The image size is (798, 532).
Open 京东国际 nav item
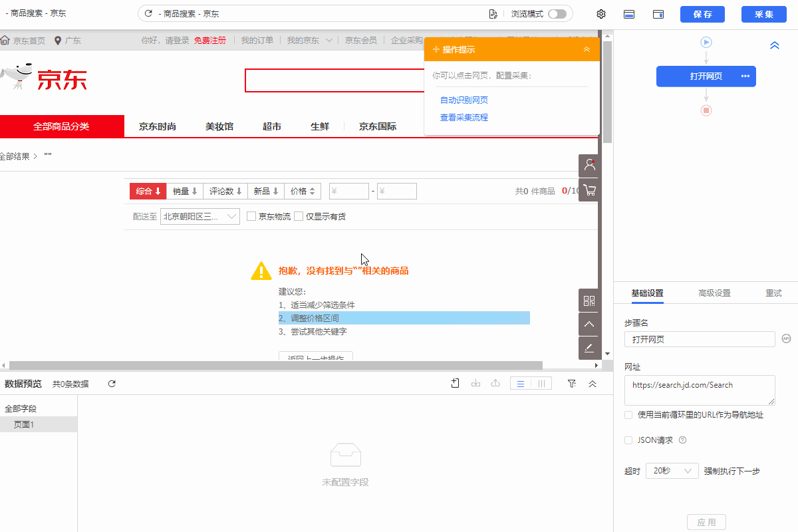coord(378,126)
